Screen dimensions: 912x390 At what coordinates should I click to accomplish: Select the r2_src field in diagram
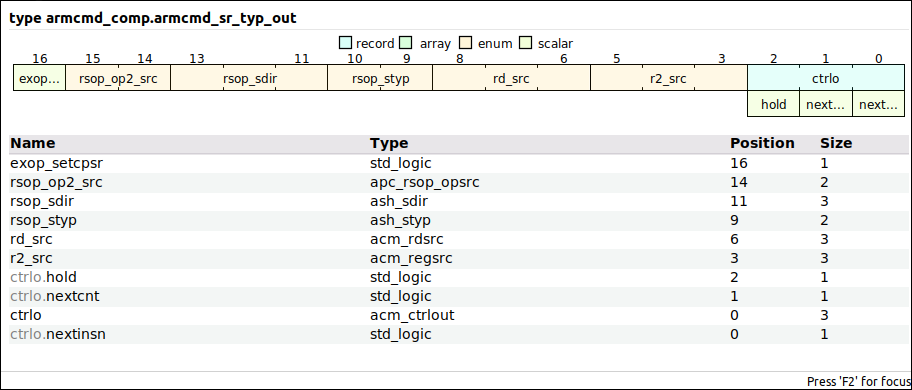point(669,78)
